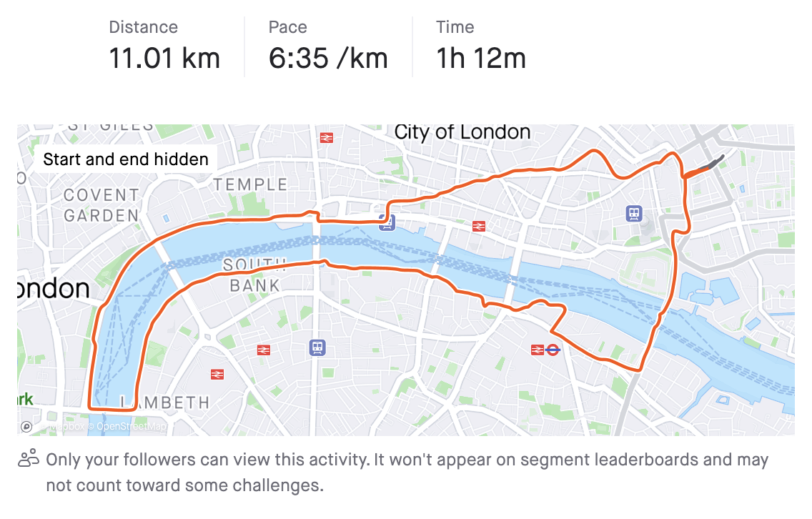The height and width of the screenshot is (519, 812).
Task: Click the Mapbox logo icon on the map
Action: point(26,427)
